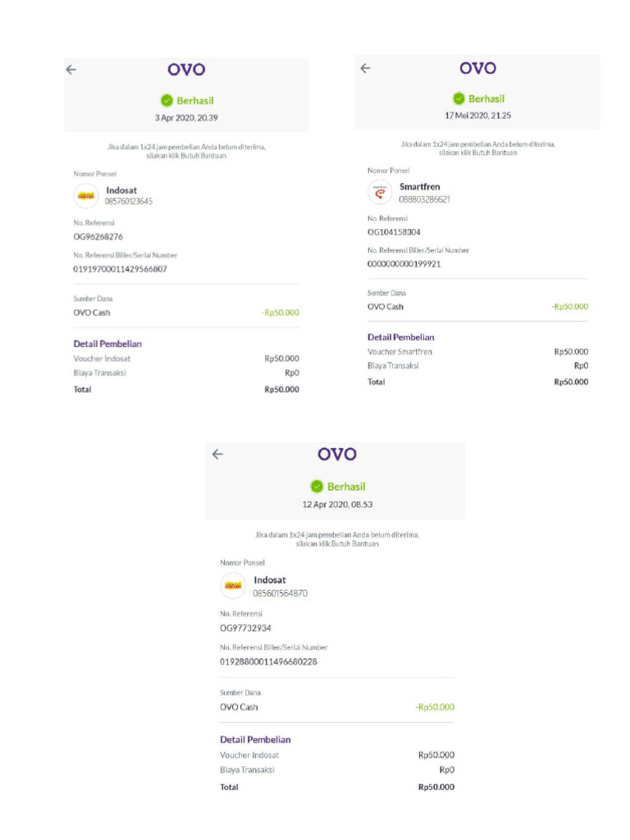Click Detail Pembelian heading on Smartfren receipt
This screenshot has height=840, width=630.
tap(400, 337)
